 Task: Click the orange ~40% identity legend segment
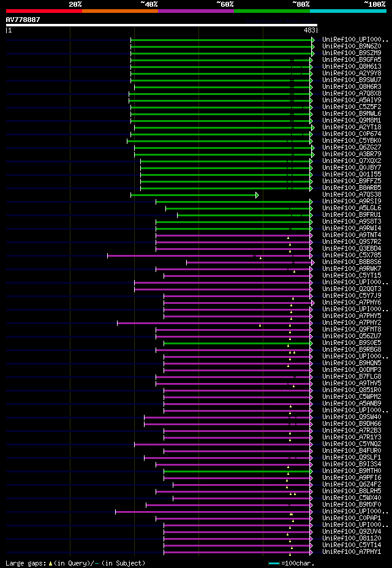point(120,11)
